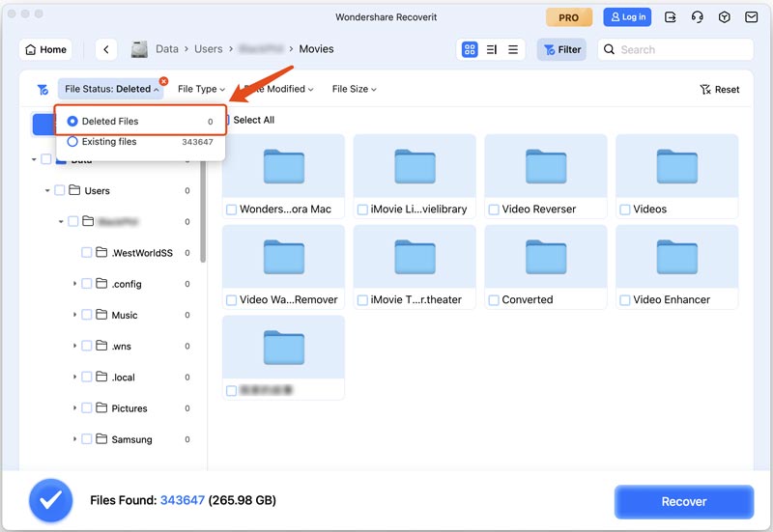Open the mail feedback icon

pyautogui.click(x=752, y=17)
